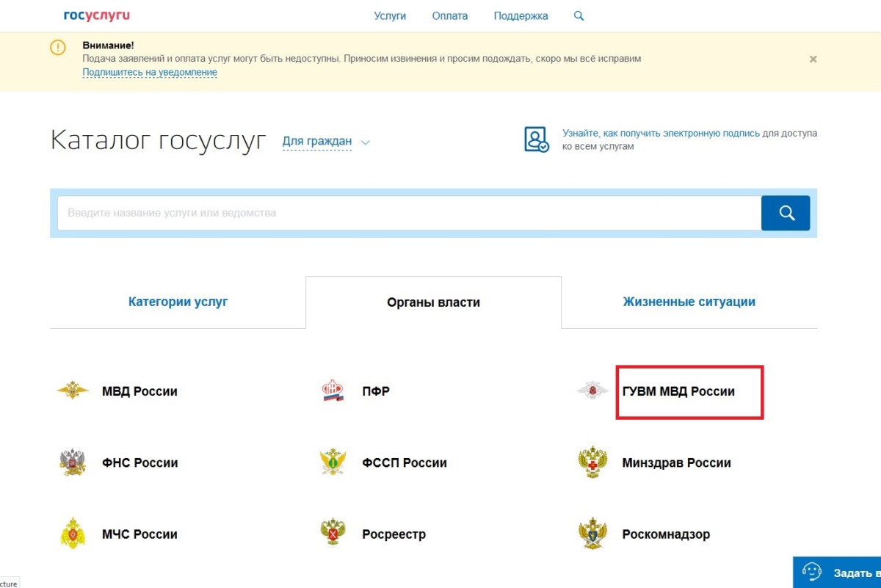Open the "Поддержка" menu item

(x=521, y=16)
